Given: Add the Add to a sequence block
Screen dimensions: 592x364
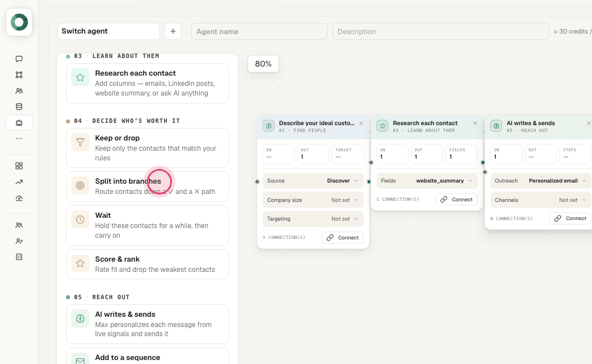Looking at the screenshot, I should click(x=147, y=357).
